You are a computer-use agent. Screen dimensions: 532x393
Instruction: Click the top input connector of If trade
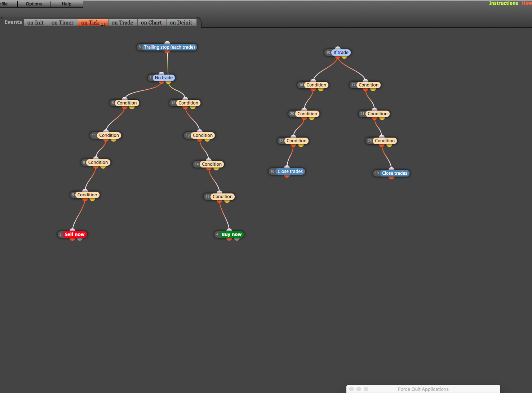click(338, 48)
